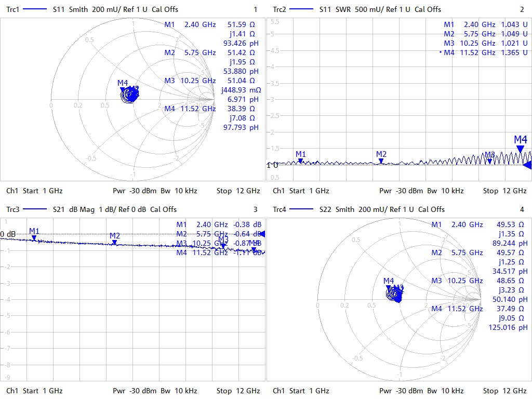Click the '0 dB' reference label in S21 diagram
Viewport: 532px width, 399px height.
coord(8,234)
